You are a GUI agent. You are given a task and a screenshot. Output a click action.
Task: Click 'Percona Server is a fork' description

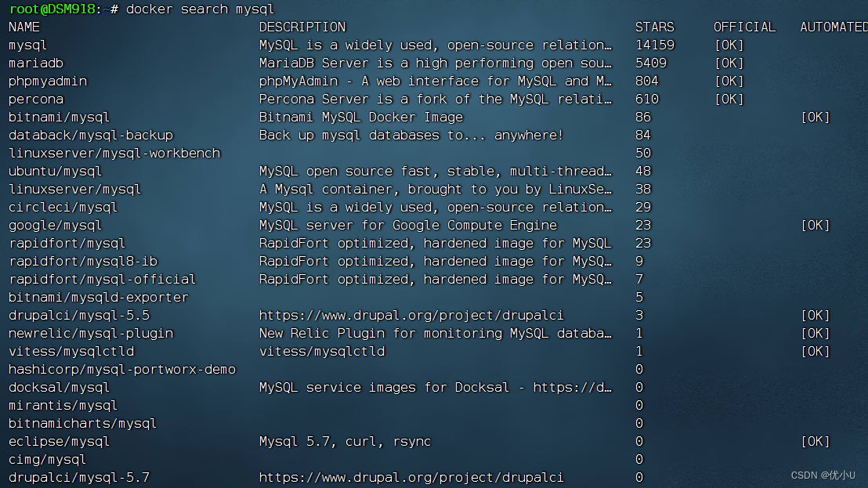pos(436,99)
